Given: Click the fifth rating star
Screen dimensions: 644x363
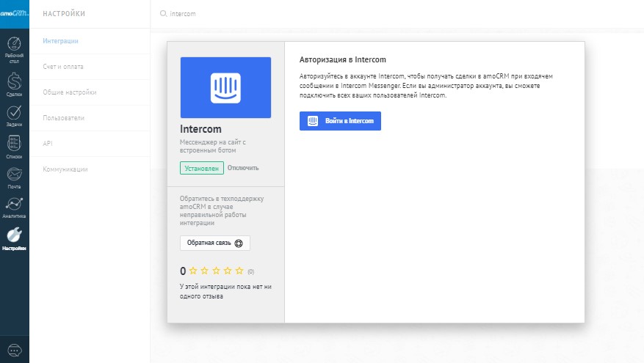Looking at the screenshot, I should (239, 271).
